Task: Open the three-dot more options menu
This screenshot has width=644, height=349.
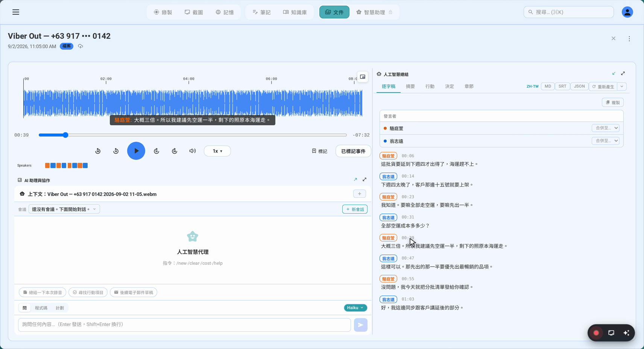Action: coord(629,39)
